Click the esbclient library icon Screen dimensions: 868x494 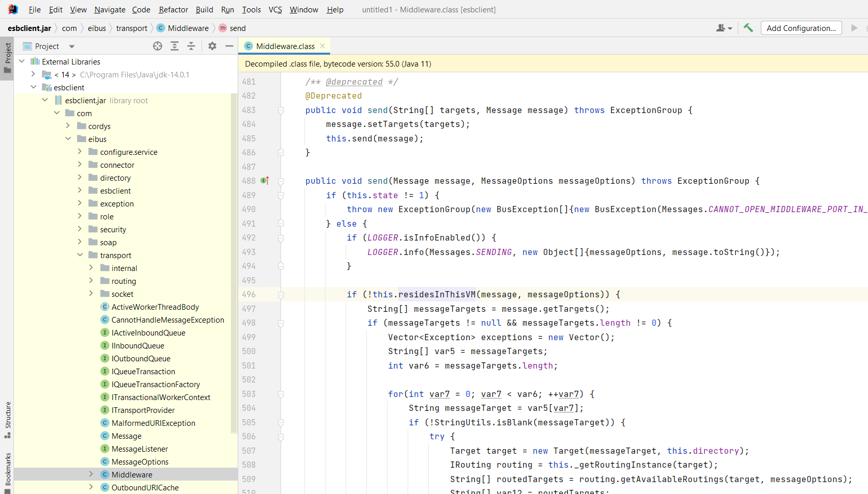point(47,87)
